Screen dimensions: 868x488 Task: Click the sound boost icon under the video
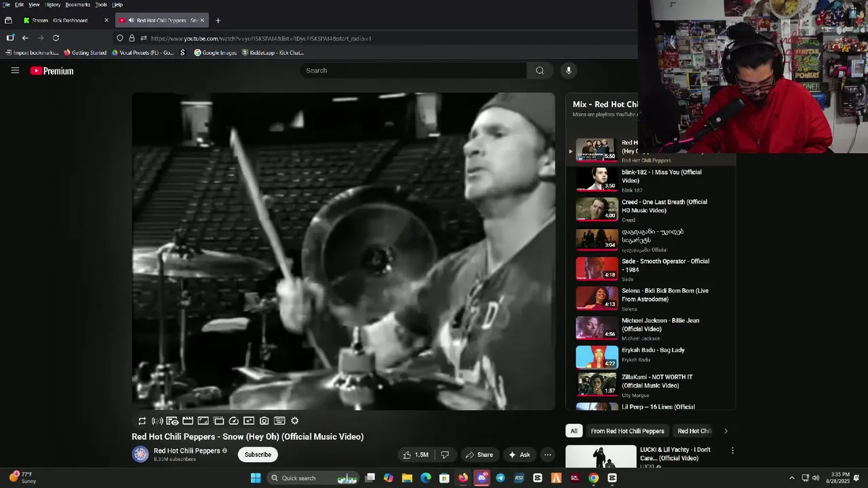pos(157,421)
